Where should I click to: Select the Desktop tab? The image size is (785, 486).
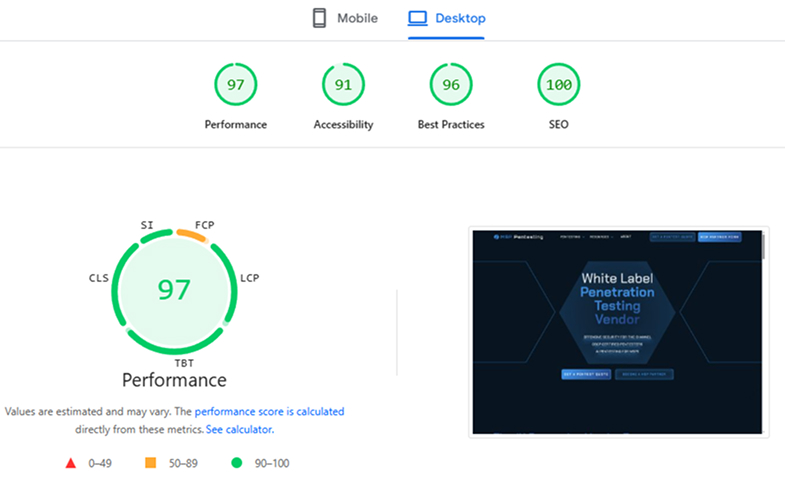pyautogui.click(x=446, y=19)
